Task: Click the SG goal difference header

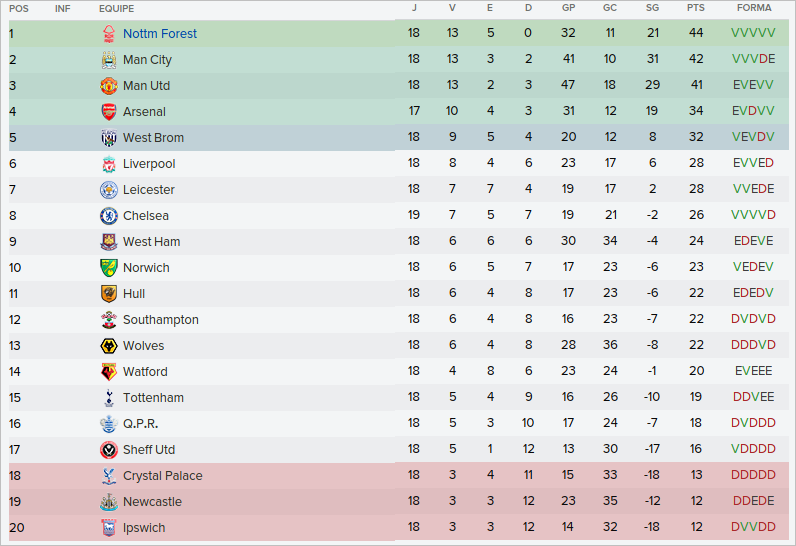Action: pyautogui.click(x=653, y=8)
